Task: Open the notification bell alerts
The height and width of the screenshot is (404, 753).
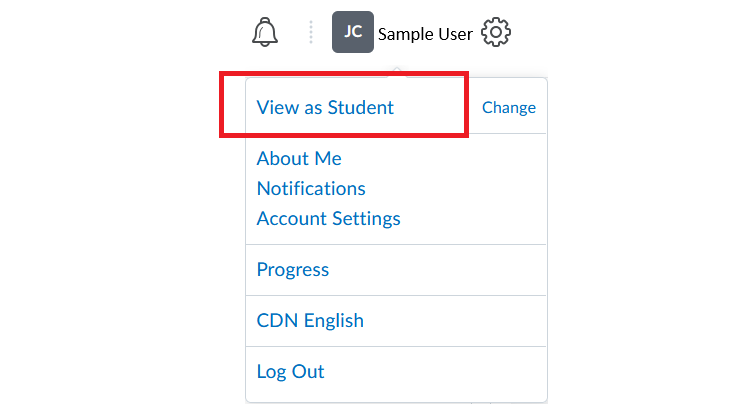Action: pyautogui.click(x=265, y=32)
